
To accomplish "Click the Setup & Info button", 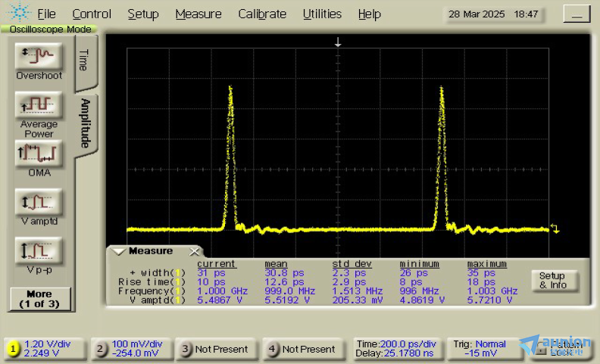I will 553,281.
